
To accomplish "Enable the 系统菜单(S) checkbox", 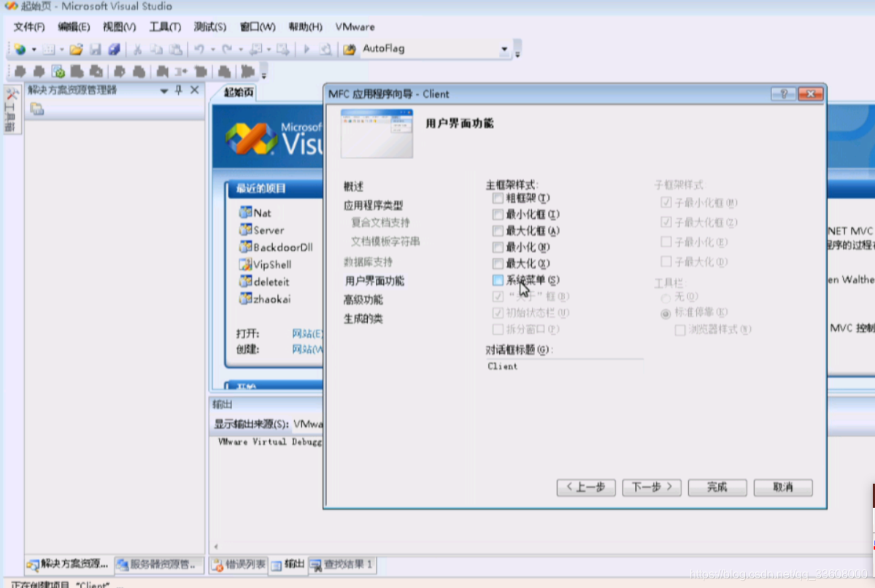I will tap(498, 280).
